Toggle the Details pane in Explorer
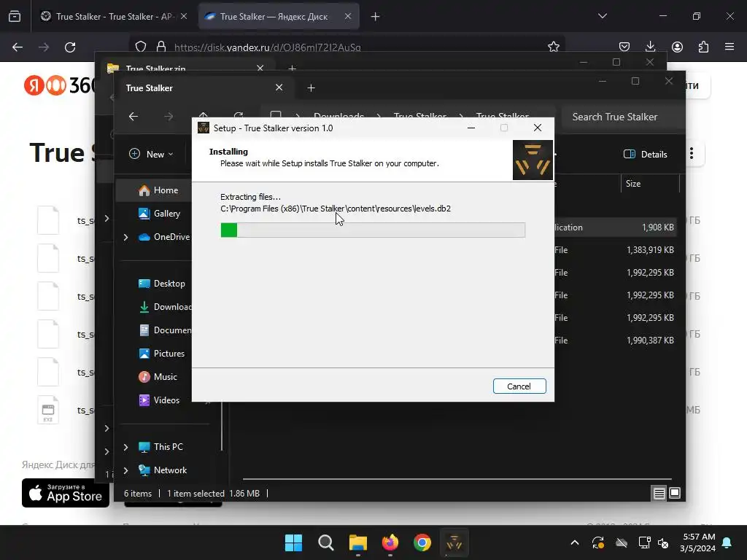Screen dimensions: 747x560 (x=646, y=154)
